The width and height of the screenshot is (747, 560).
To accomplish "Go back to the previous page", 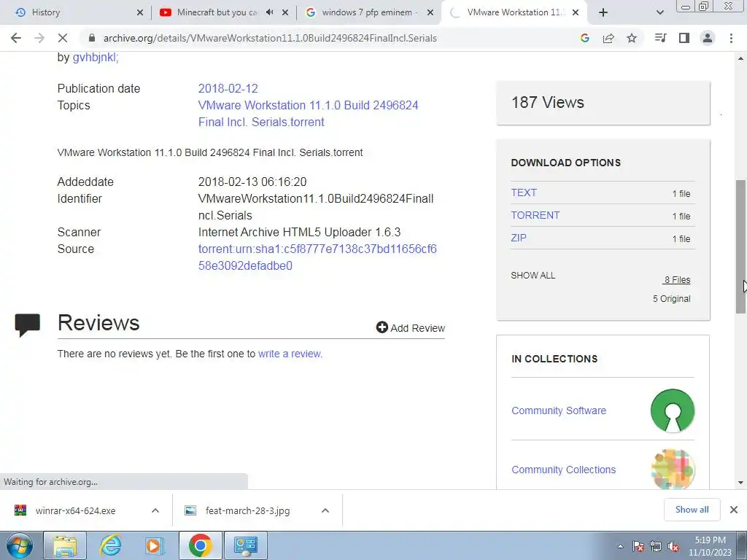I will click(16, 38).
